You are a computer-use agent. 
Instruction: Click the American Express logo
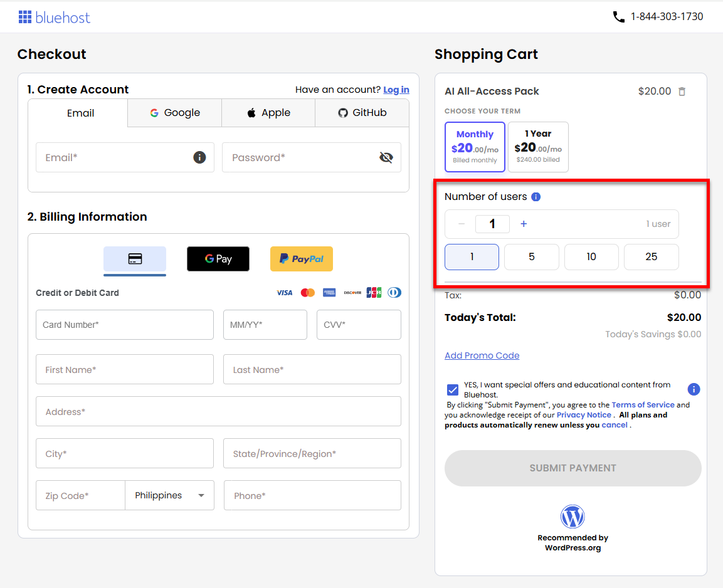(329, 293)
